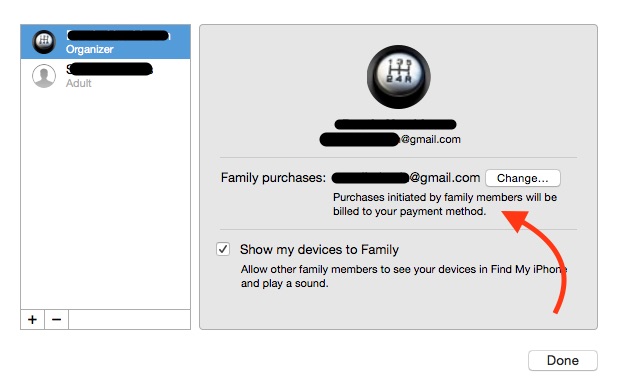Click the Family purchases label

[x=273, y=178]
